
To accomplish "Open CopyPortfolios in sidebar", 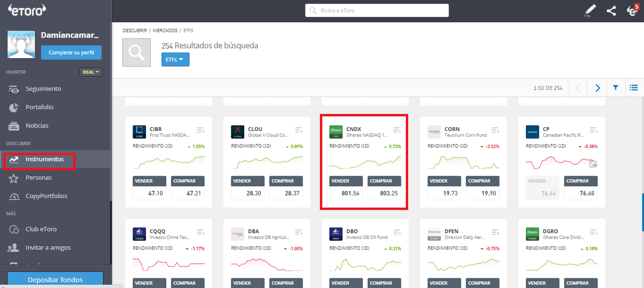I will [47, 196].
